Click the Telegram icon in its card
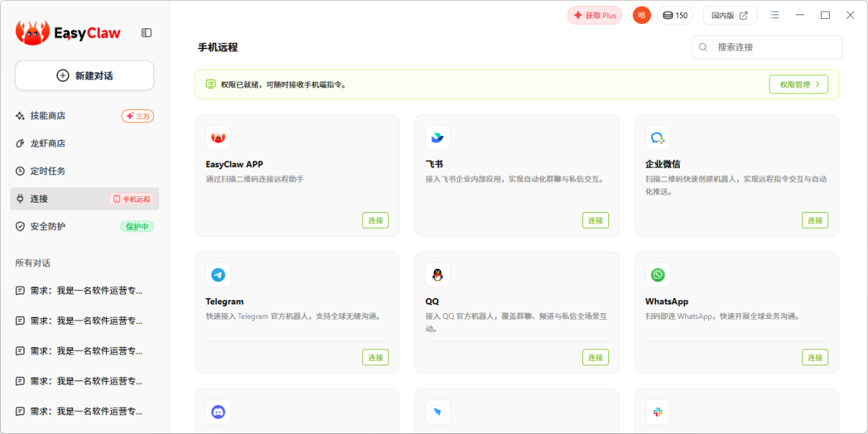This screenshot has height=434, width=868. coord(218,275)
